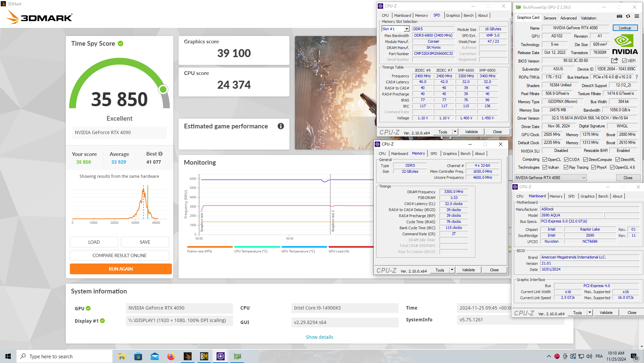The height and width of the screenshot is (363, 644).
Task: Open the NVIDIA GeForce RTX 4090 GPU selector dropdown
Action: (551, 178)
